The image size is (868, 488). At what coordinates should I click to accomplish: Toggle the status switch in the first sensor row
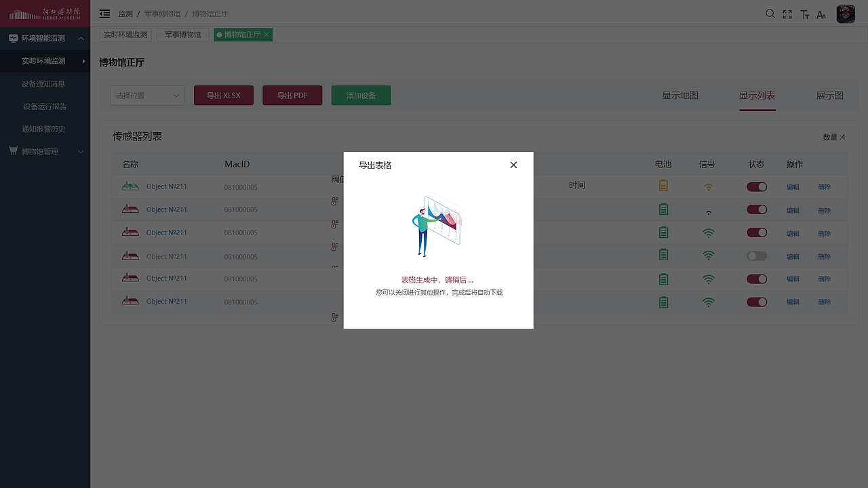click(x=757, y=186)
